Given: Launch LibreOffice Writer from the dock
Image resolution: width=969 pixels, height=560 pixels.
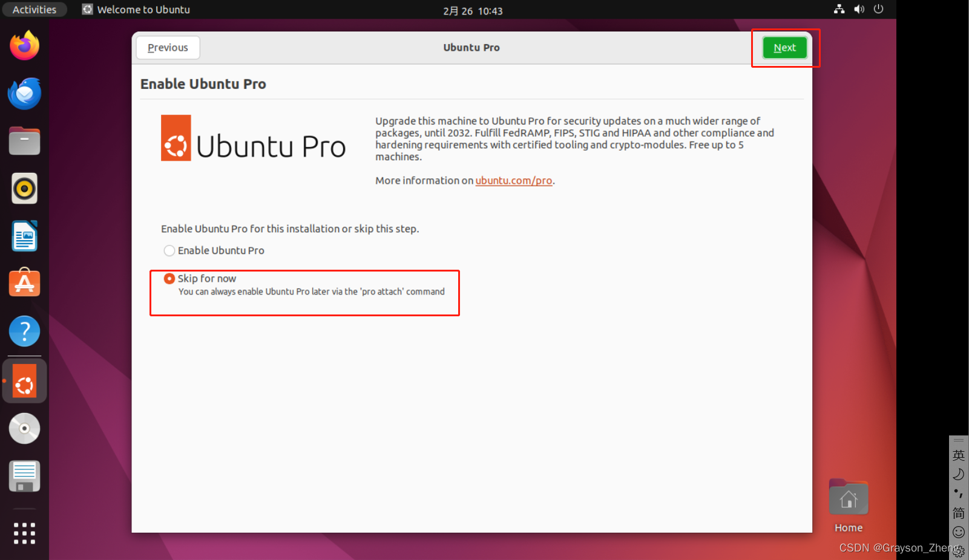Looking at the screenshot, I should click(24, 236).
